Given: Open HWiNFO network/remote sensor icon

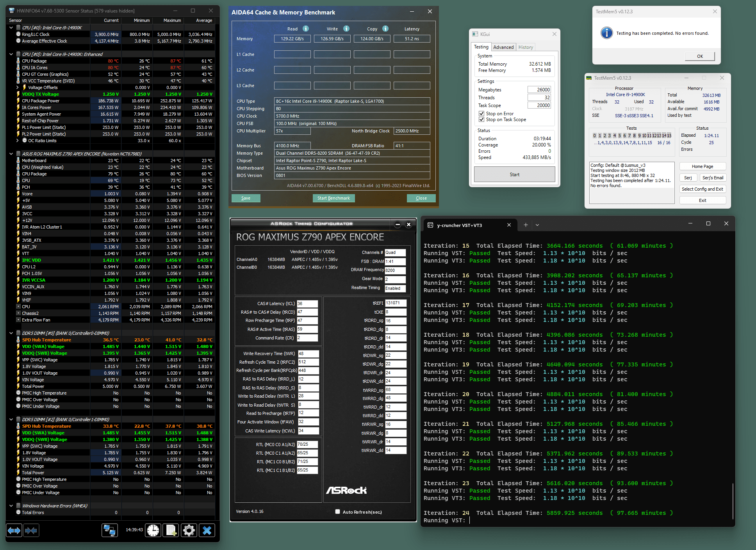Looking at the screenshot, I should point(110,530).
